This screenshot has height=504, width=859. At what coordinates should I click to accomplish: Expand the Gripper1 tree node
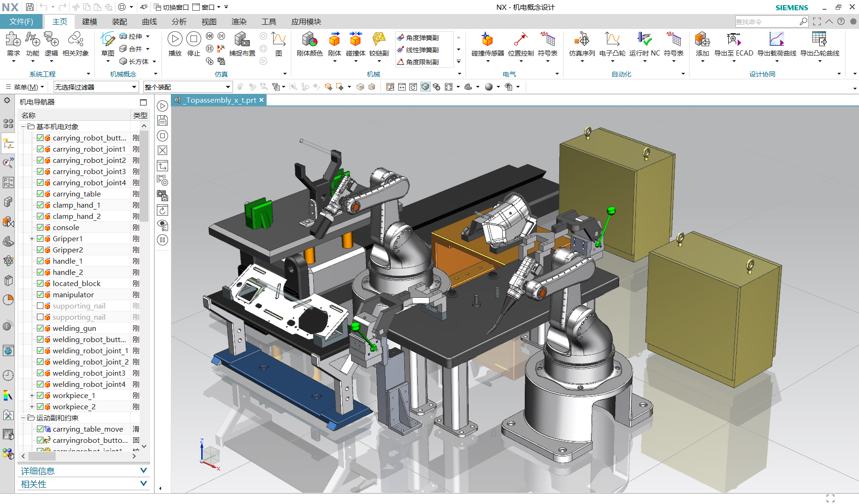click(32, 238)
